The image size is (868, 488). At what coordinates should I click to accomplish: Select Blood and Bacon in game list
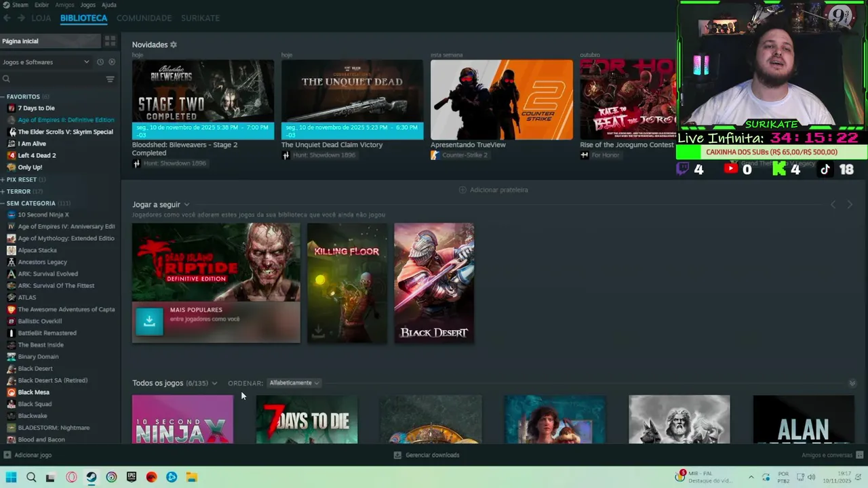(x=41, y=440)
